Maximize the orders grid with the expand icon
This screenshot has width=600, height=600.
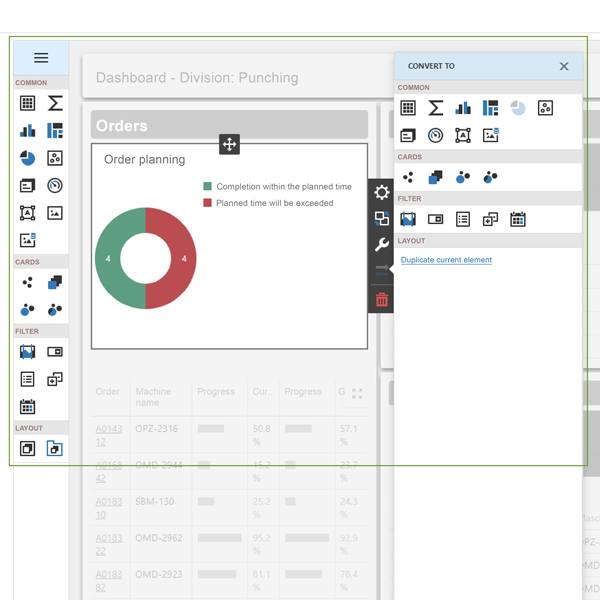[x=357, y=393]
